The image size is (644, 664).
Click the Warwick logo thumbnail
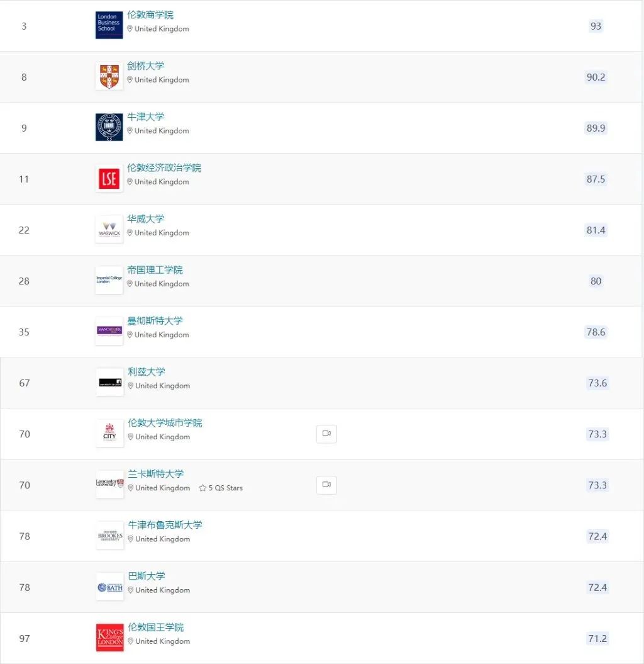click(109, 229)
